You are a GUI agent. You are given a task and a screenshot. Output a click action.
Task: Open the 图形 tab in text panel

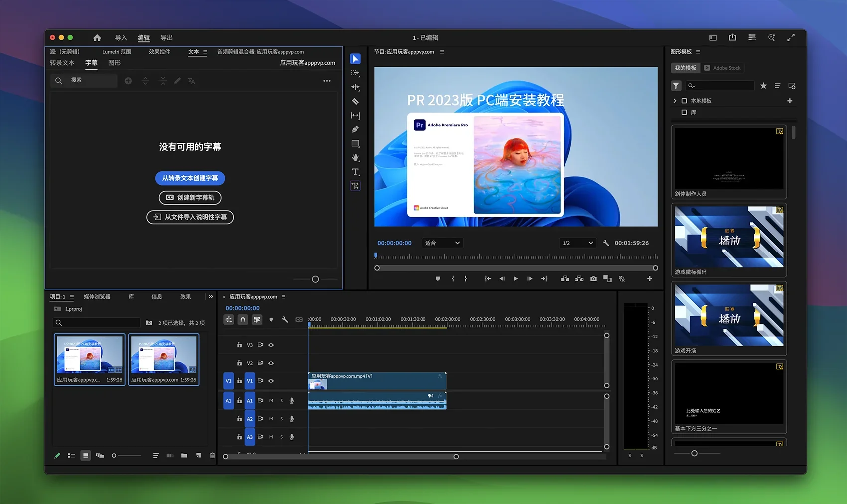pyautogui.click(x=114, y=63)
